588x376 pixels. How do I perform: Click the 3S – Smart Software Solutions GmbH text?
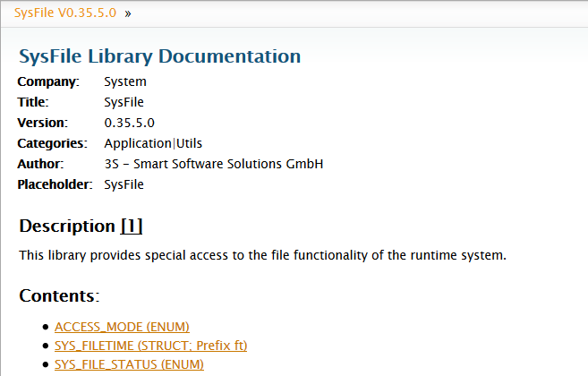click(x=213, y=164)
